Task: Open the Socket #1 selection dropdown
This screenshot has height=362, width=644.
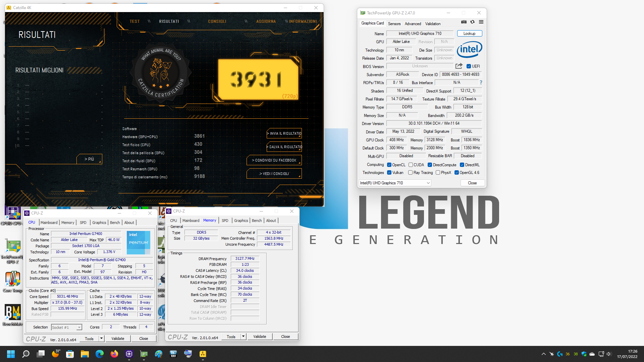Action: [66, 327]
